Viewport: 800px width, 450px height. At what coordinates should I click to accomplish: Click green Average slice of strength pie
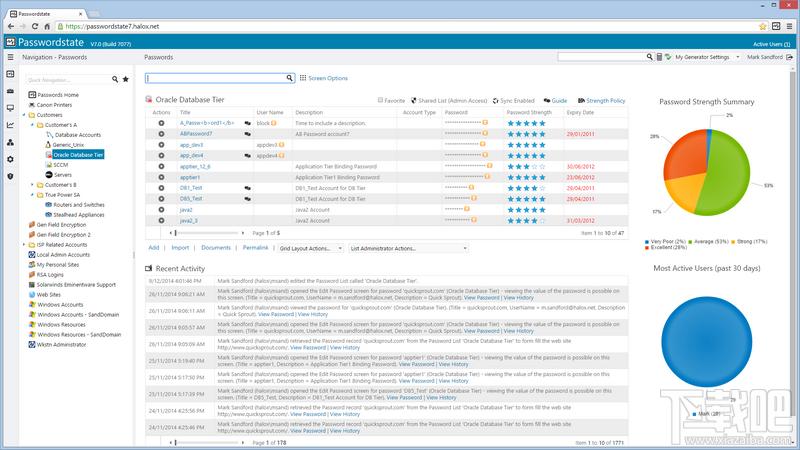(x=727, y=173)
